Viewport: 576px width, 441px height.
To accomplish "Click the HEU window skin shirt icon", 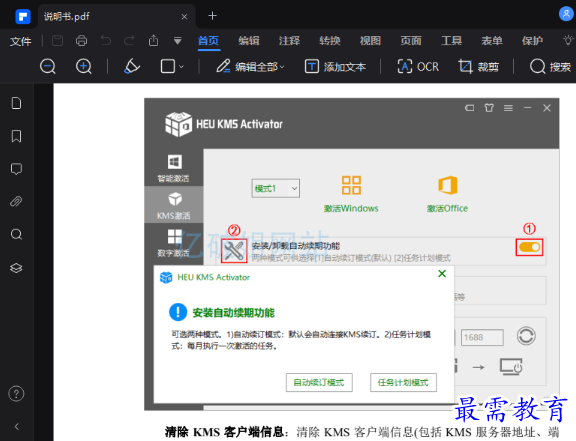I will click(489, 108).
